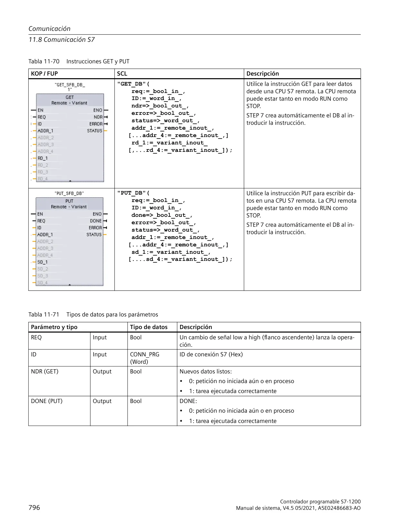The width and height of the screenshot is (399, 532).
Task: Click the DONE output of the PUT block
Action: tap(96, 221)
